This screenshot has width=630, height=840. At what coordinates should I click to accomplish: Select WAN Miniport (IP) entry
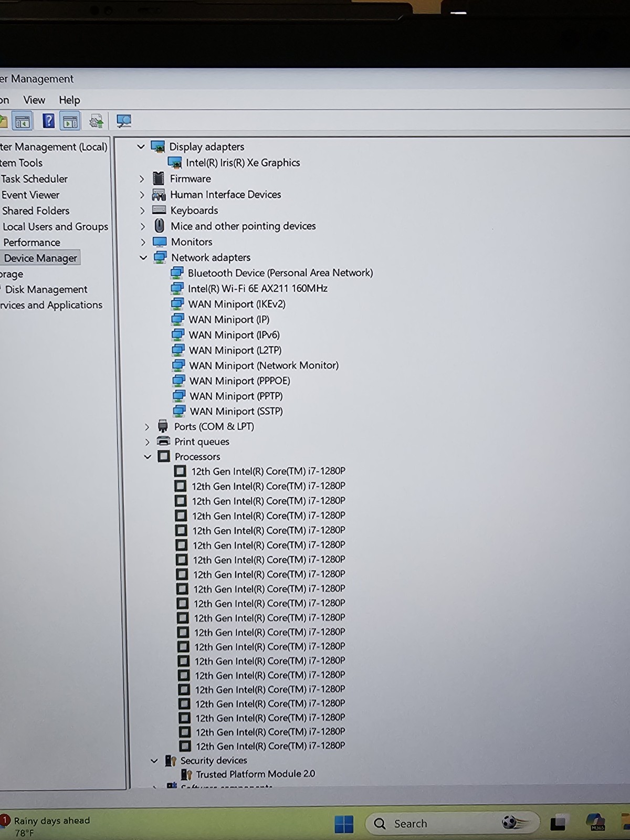pyautogui.click(x=229, y=319)
